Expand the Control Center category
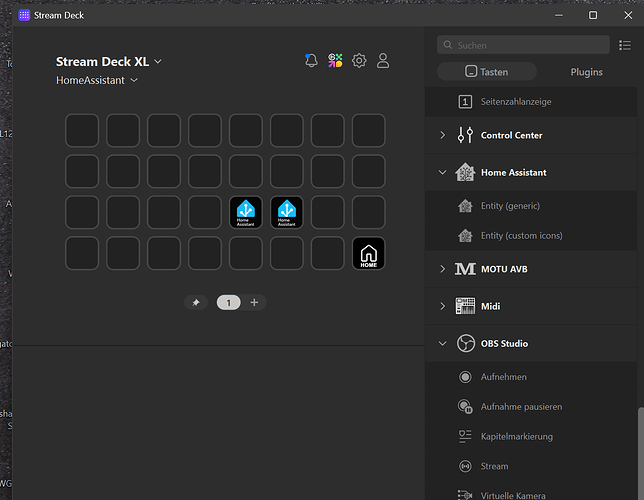The height and width of the screenshot is (500, 644). coord(511,135)
